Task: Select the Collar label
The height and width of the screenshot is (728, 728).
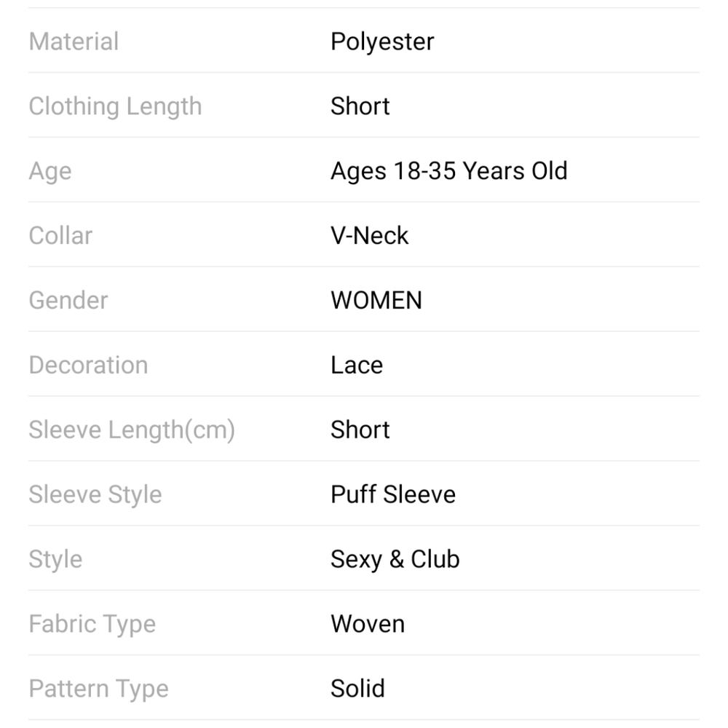Action: point(60,235)
